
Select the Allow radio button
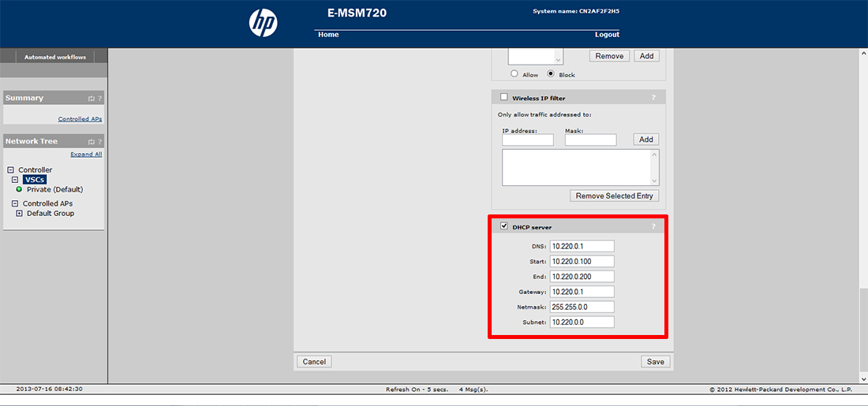(514, 73)
